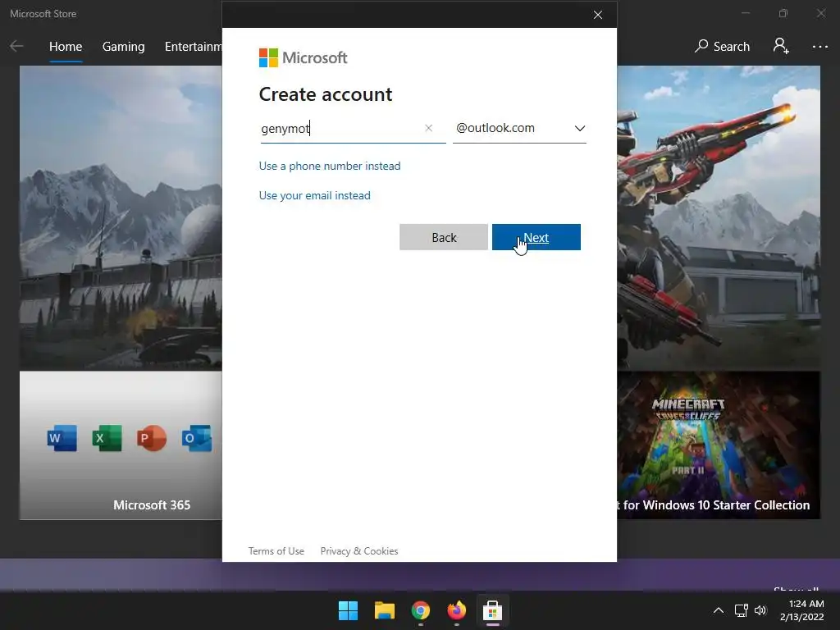Image resolution: width=840 pixels, height=630 pixels.
Task: Open the Terms of Use link
Action: 276,550
